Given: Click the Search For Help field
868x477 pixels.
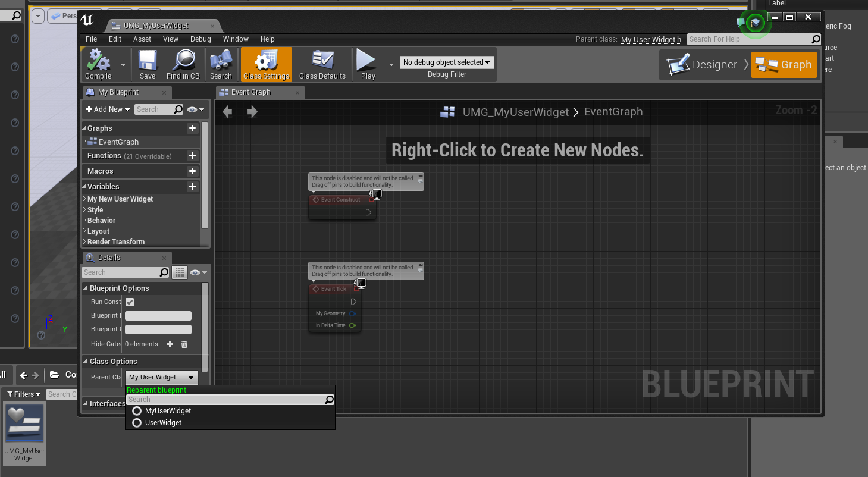Looking at the screenshot, I should point(754,39).
